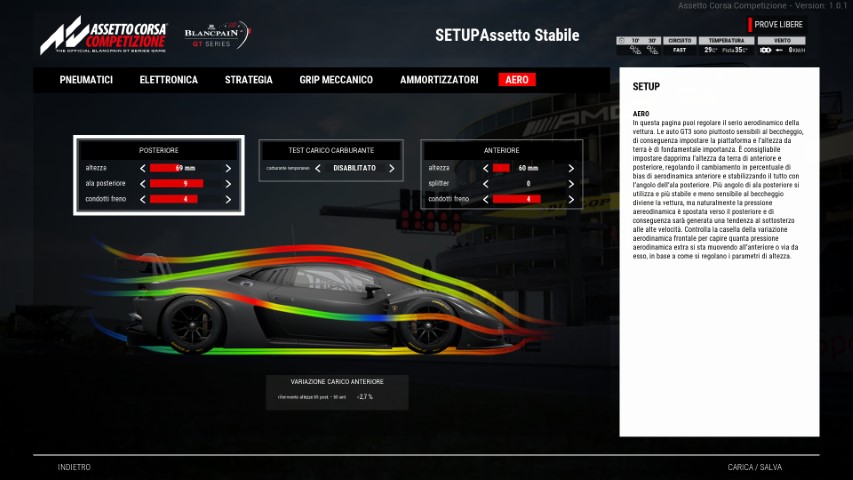The height and width of the screenshot is (480, 853).
Task: Click the 29 C air temperature value
Action: 711,50
